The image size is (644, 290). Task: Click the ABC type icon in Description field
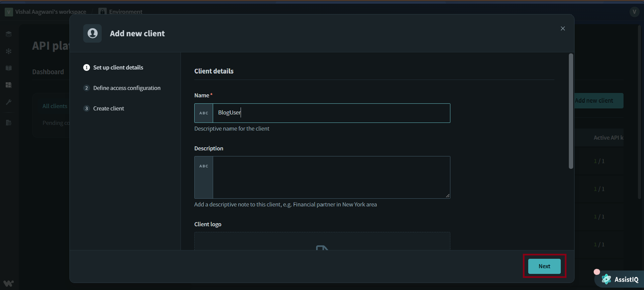[x=204, y=166]
